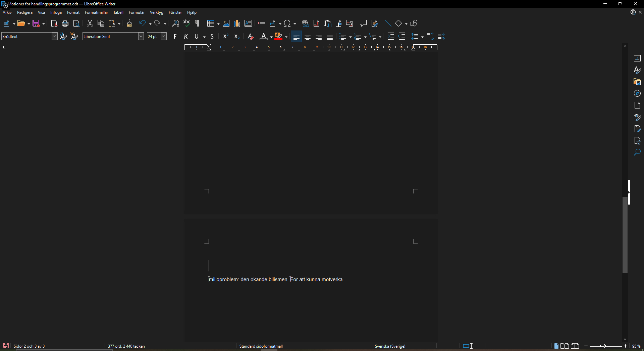Open the Formatmallar menu
Viewport: 644px width, 351px height.
[96, 12]
